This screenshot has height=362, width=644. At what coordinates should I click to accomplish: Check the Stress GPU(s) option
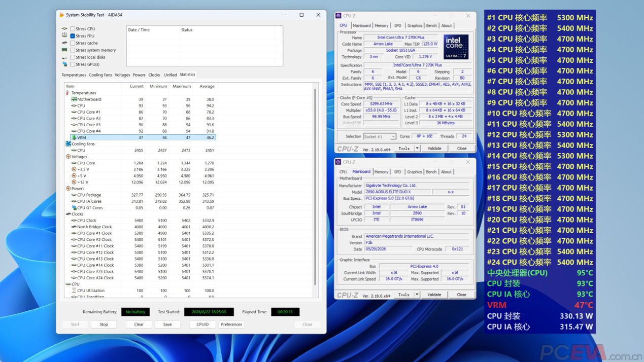[x=73, y=64]
